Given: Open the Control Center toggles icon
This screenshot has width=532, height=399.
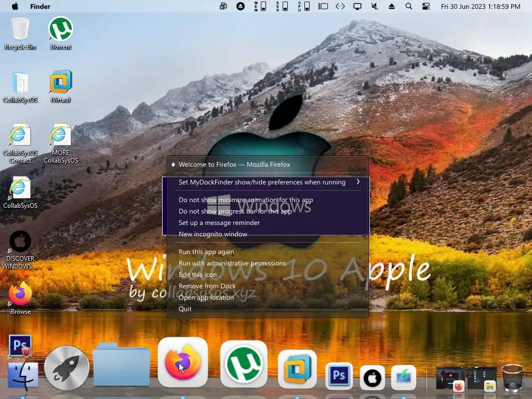Looking at the screenshot, I should (426, 6).
